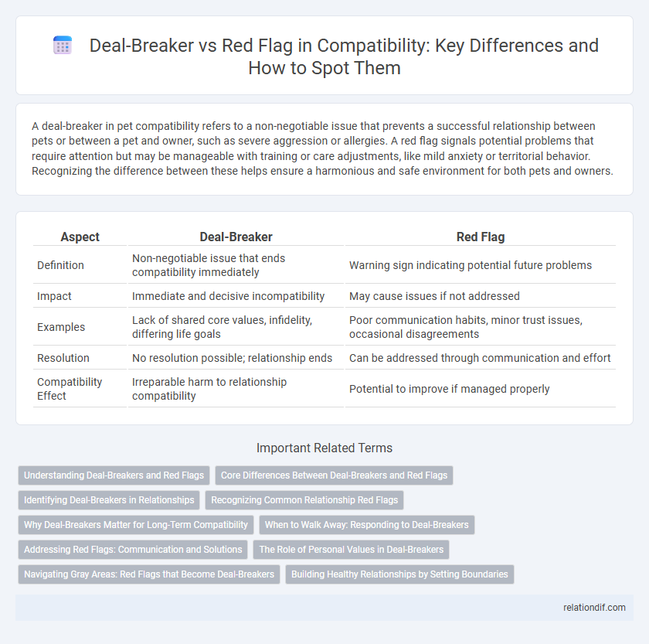Click the 'Important Related Terms' heading
This screenshot has height=644, width=649.
324,448
